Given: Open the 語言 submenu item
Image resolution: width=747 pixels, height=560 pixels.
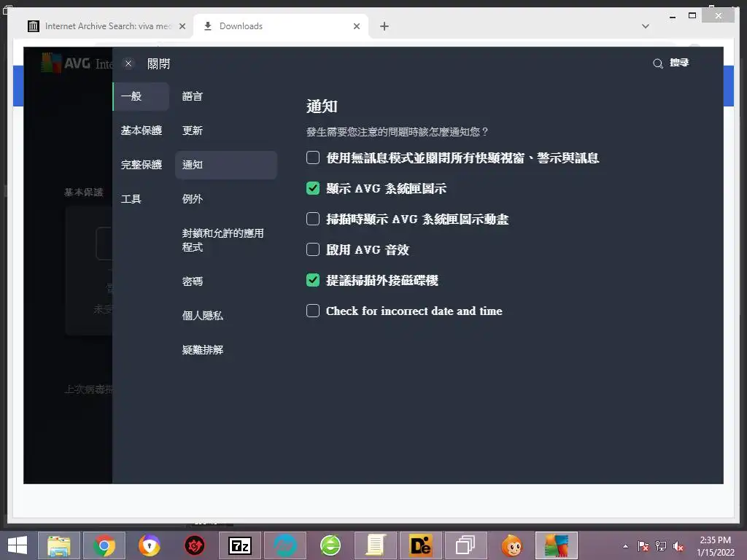Looking at the screenshot, I should [x=226, y=96].
